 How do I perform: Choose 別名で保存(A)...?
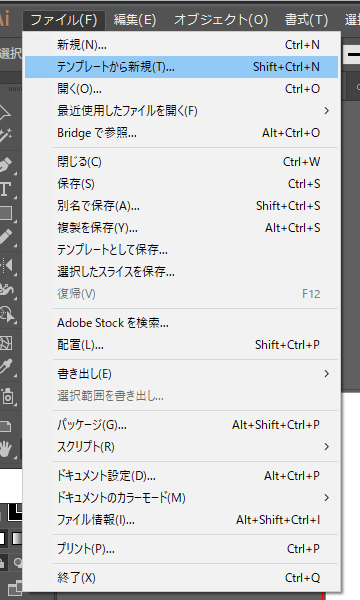[181, 206]
